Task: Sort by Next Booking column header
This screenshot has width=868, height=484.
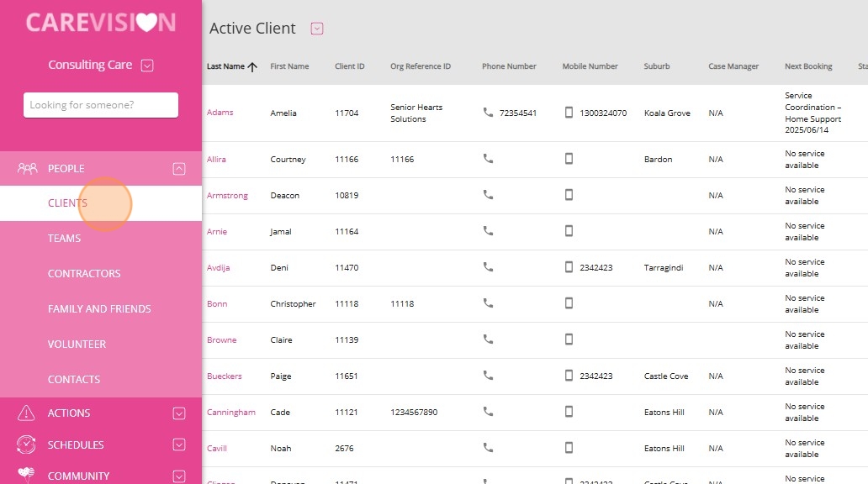Action: (x=808, y=66)
